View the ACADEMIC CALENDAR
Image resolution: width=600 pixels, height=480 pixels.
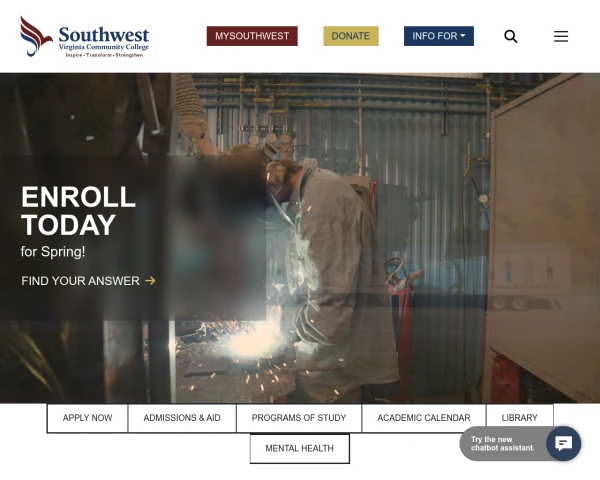424,418
